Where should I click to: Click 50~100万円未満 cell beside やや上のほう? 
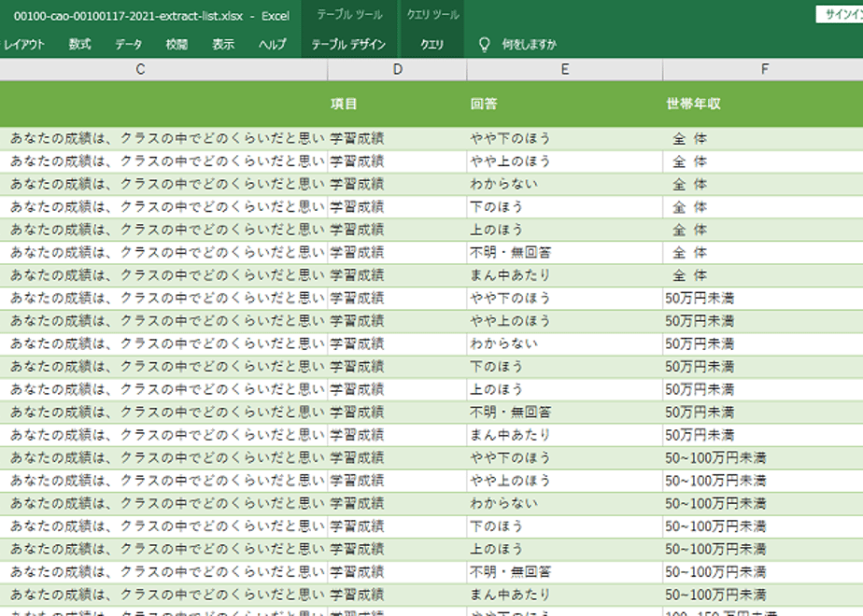(x=763, y=481)
